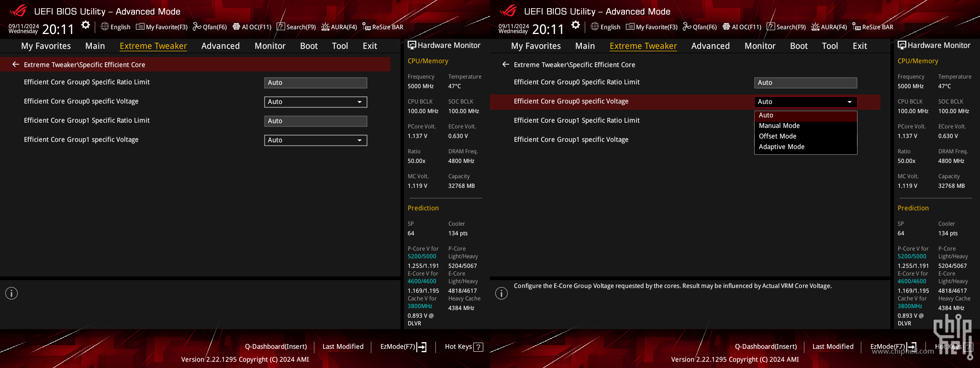The width and height of the screenshot is (980, 368).
Task: Click Advanced tab in right BIOS screen
Action: coord(711,46)
